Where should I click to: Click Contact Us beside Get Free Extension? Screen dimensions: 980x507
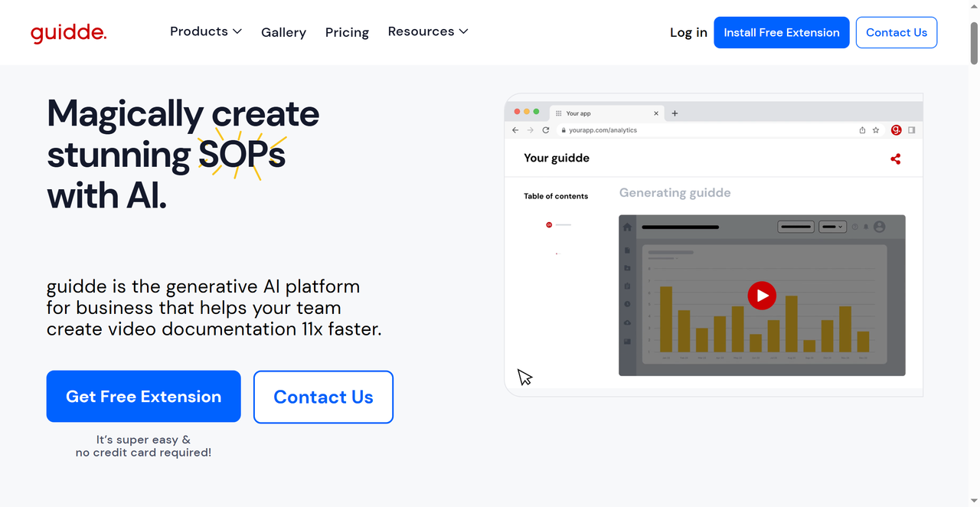pyautogui.click(x=323, y=397)
